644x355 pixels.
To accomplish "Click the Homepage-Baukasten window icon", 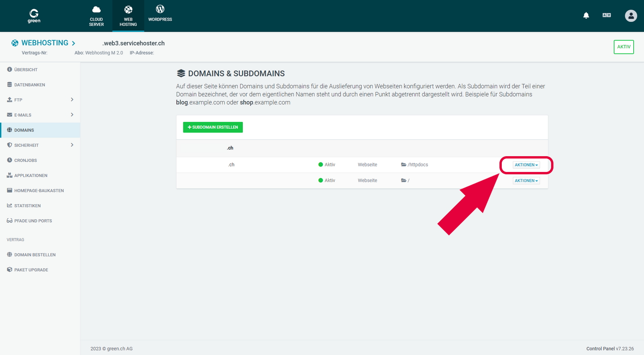I will [9, 191].
